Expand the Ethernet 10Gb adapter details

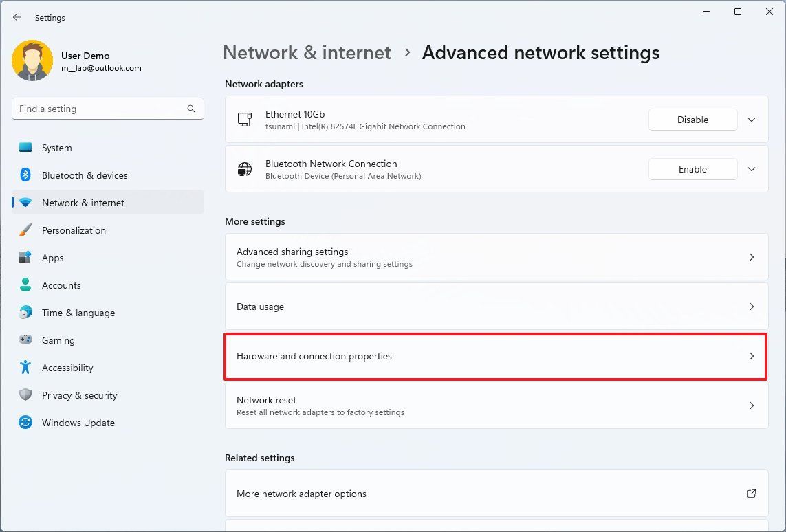click(752, 120)
